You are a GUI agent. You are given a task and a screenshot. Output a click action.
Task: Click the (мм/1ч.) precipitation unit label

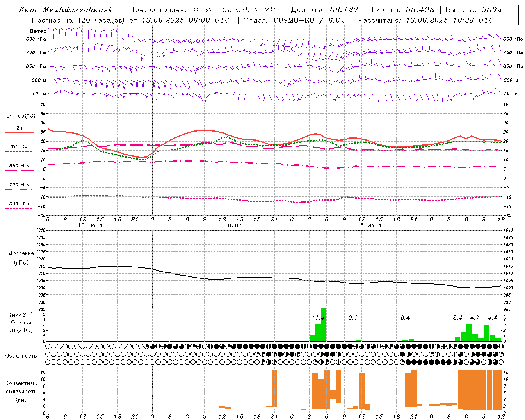tap(21, 330)
